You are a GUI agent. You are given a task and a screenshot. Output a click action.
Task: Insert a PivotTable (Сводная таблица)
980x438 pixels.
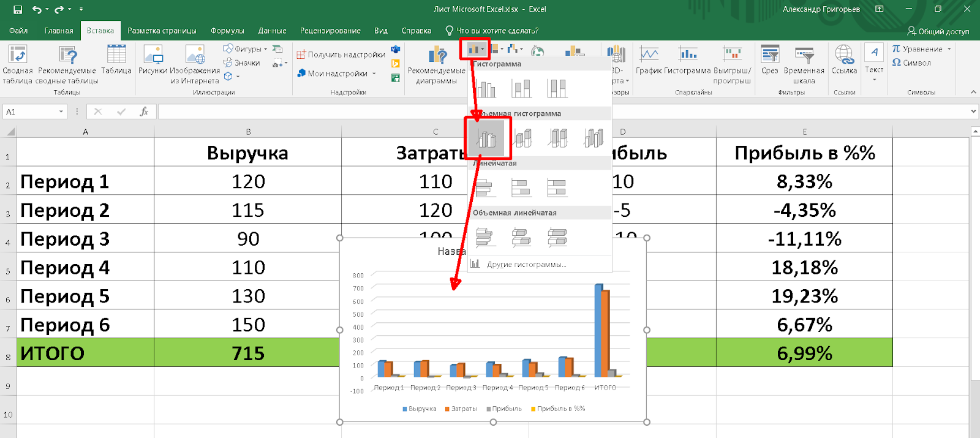pos(18,64)
